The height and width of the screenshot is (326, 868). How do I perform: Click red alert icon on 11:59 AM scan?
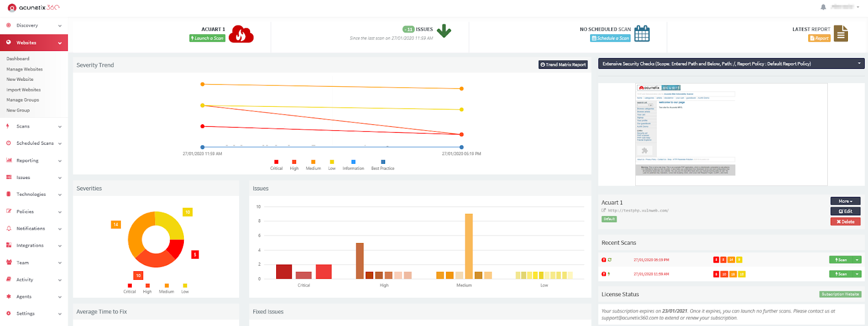tap(604, 274)
